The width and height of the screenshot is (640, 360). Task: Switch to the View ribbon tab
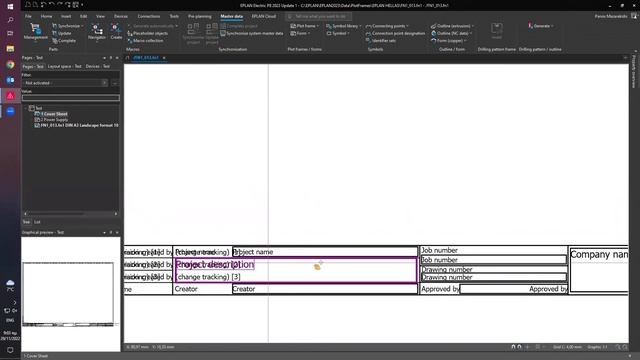point(100,16)
